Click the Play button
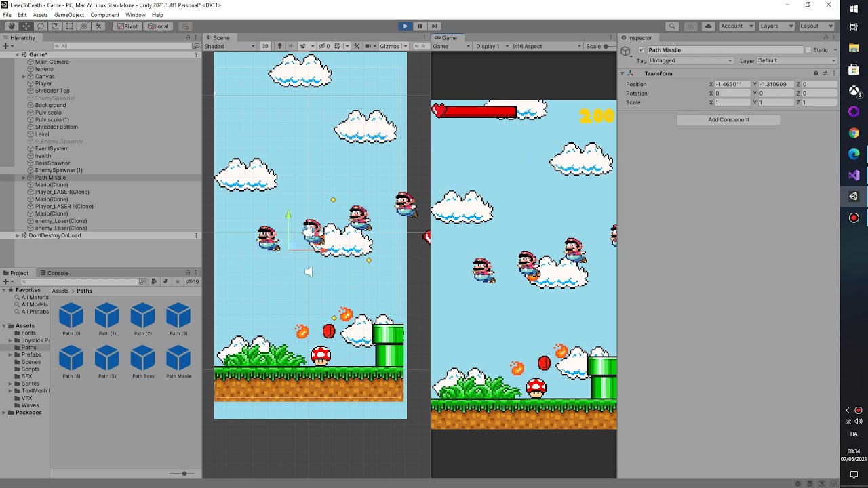 [x=405, y=26]
